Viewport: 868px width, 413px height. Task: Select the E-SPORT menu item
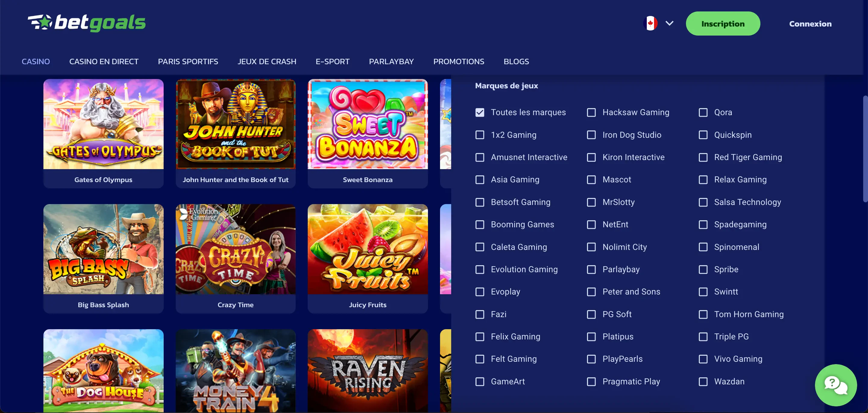(332, 61)
